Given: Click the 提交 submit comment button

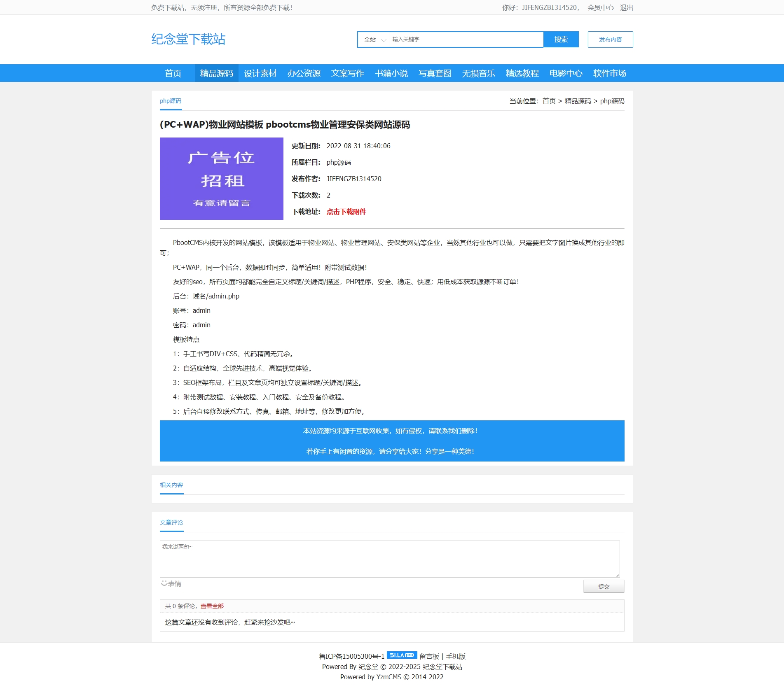Looking at the screenshot, I should 604,586.
